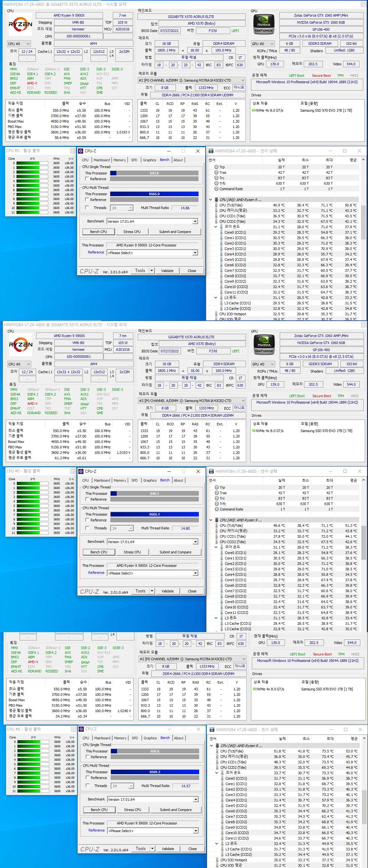The height and width of the screenshot is (868, 368).
Task: Click the Ryzen logo beside the 61.2 MHz summary
Action: (20, 345)
